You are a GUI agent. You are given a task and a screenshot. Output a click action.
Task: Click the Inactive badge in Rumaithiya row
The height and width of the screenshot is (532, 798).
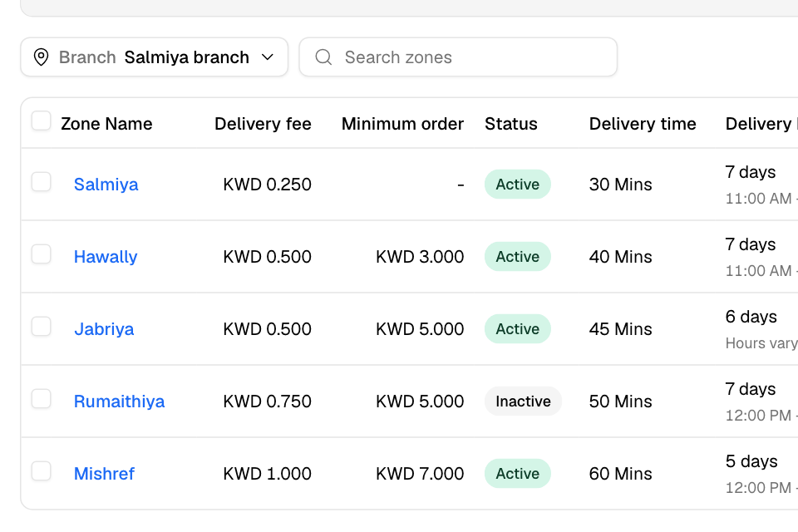(x=523, y=401)
